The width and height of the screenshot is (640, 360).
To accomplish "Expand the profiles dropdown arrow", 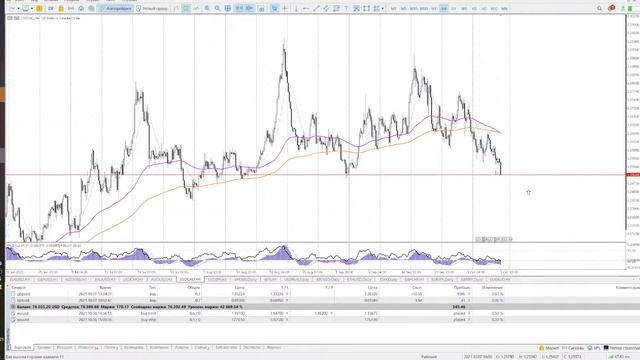I will pyautogui.click(x=31, y=9).
